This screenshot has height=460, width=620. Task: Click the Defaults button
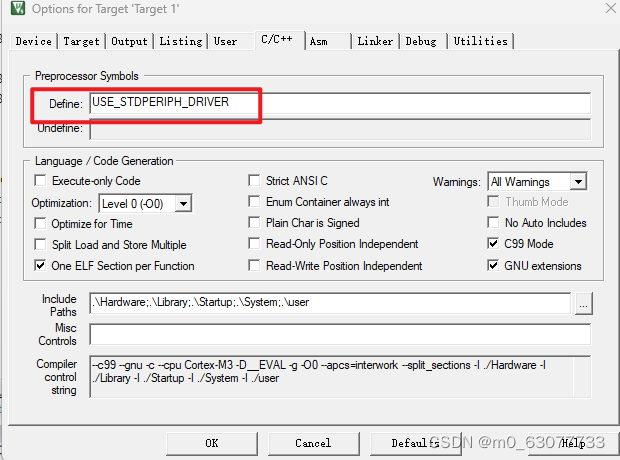[416, 443]
